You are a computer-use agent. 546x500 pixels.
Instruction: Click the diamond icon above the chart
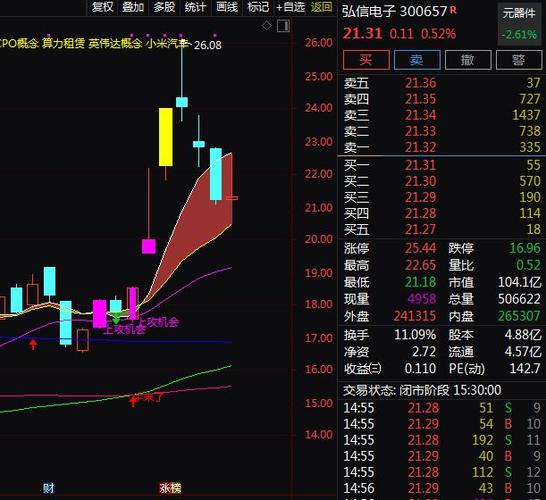pyautogui.click(x=266, y=26)
